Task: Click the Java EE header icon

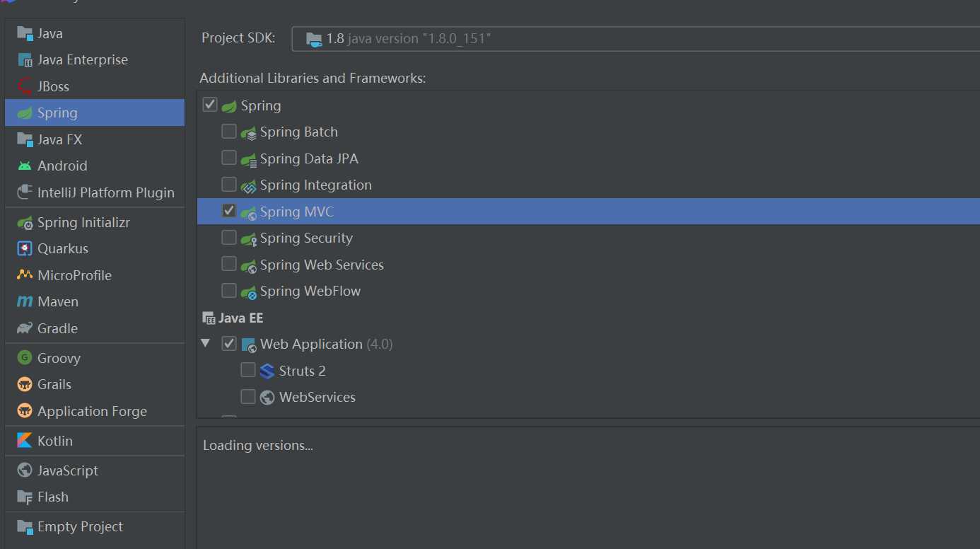Action: tap(209, 318)
